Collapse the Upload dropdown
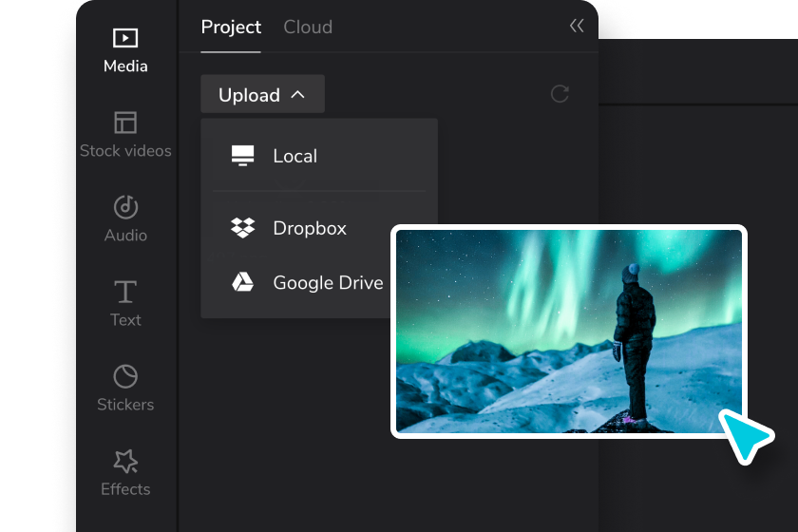 [262, 94]
